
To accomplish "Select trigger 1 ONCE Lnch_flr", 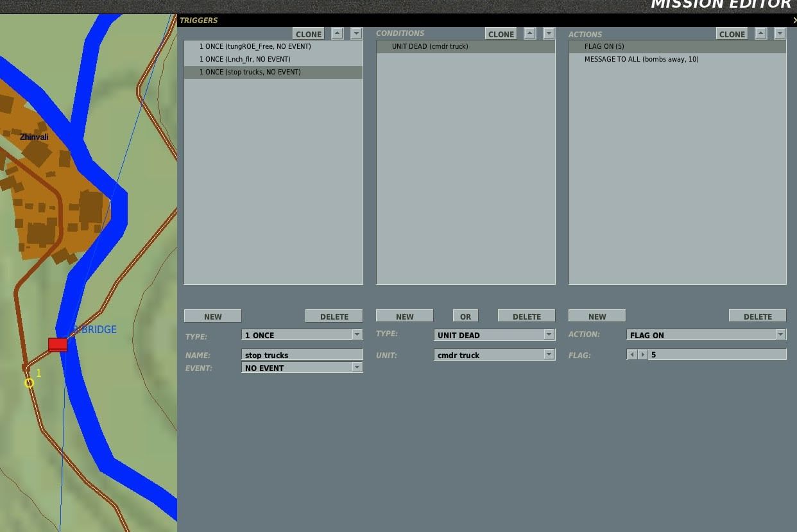I will 273,59.
